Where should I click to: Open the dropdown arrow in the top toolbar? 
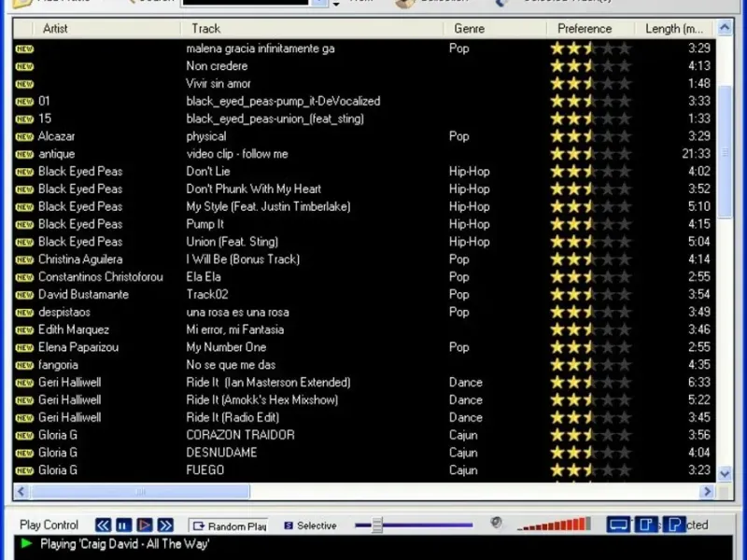(x=336, y=5)
